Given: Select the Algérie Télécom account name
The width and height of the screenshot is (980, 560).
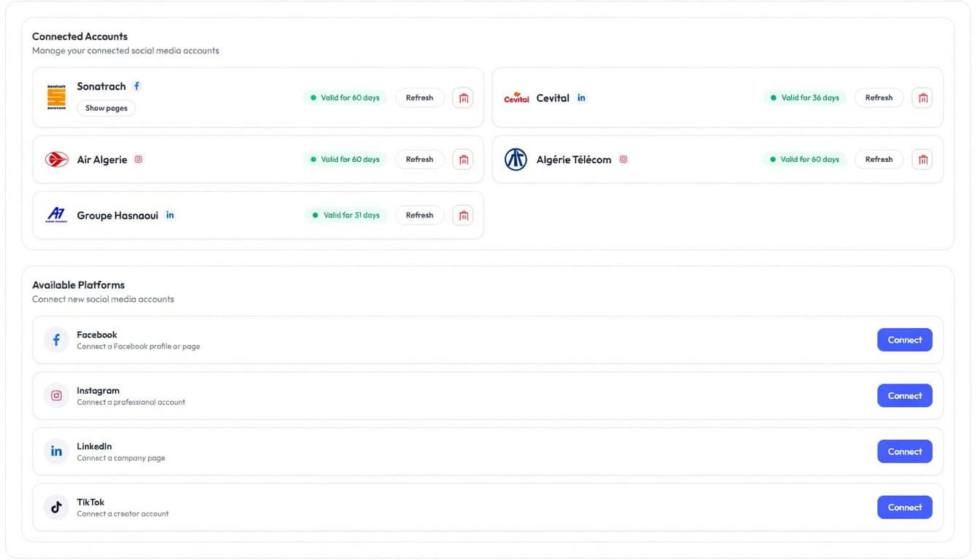Looking at the screenshot, I should [574, 160].
